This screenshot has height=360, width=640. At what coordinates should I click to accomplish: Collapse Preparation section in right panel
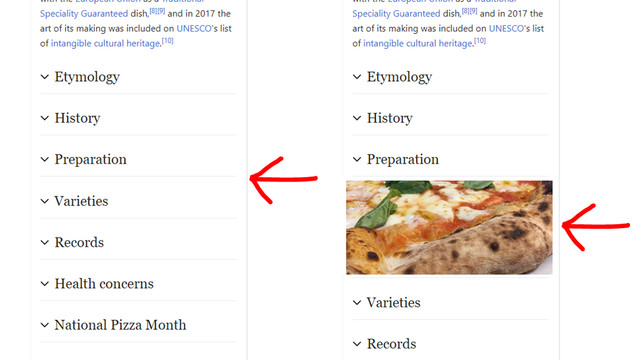pyautogui.click(x=357, y=159)
